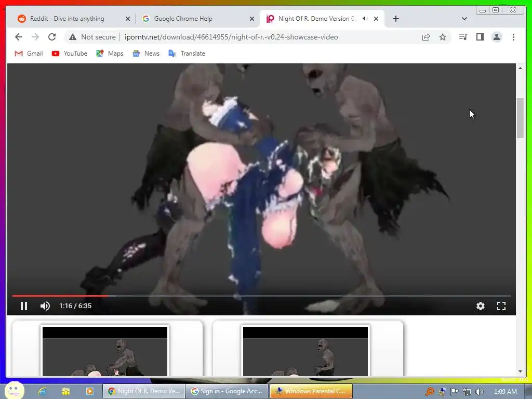Open the YouTube bookmark
This screenshot has width=532, height=399.
coord(70,54)
